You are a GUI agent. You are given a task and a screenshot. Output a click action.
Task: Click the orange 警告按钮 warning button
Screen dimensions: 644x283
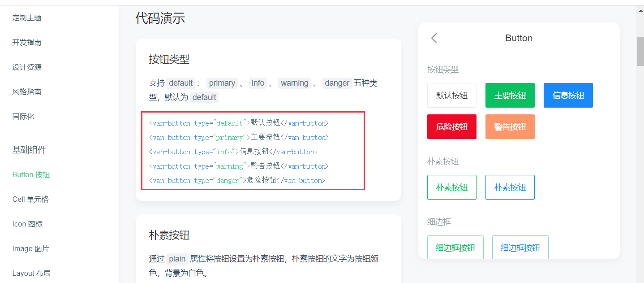[x=510, y=126]
